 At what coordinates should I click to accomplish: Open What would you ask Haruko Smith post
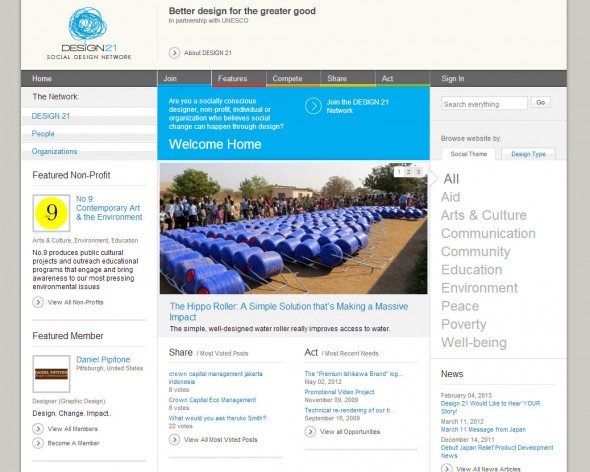point(217,418)
